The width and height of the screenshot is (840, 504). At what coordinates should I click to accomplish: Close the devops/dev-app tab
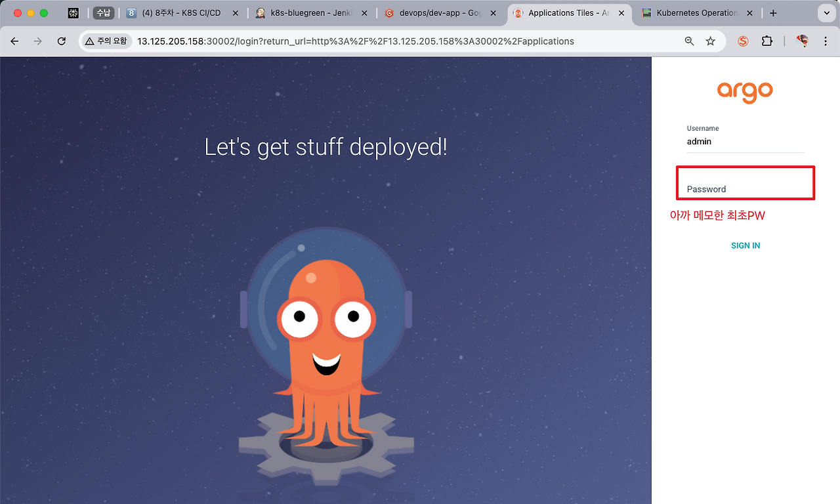tap(493, 13)
